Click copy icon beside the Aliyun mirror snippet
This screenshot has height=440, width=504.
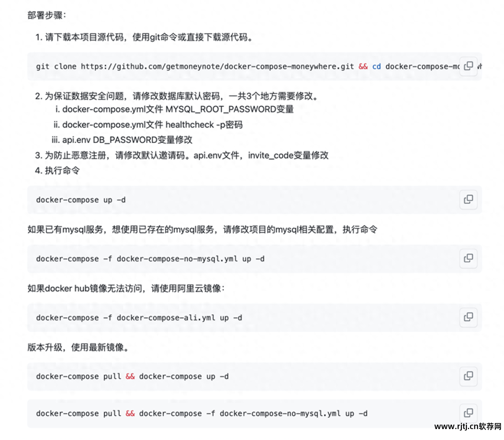[x=469, y=317]
